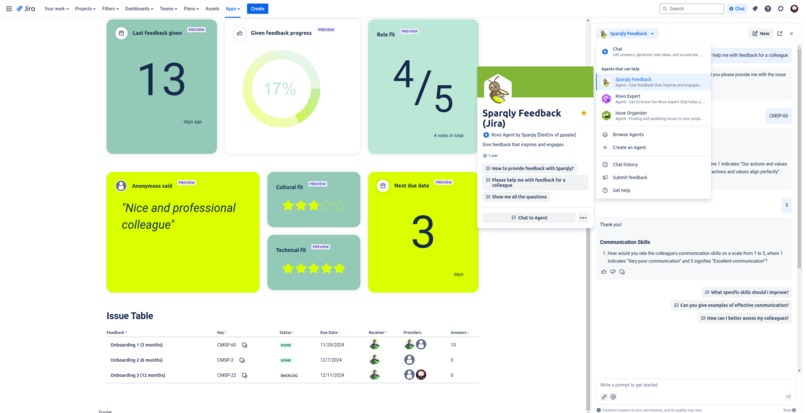This screenshot has width=806, height=413.
Task: Click 'Show me all the questions' prompt
Action: pyautogui.click(x=516, y=197)
